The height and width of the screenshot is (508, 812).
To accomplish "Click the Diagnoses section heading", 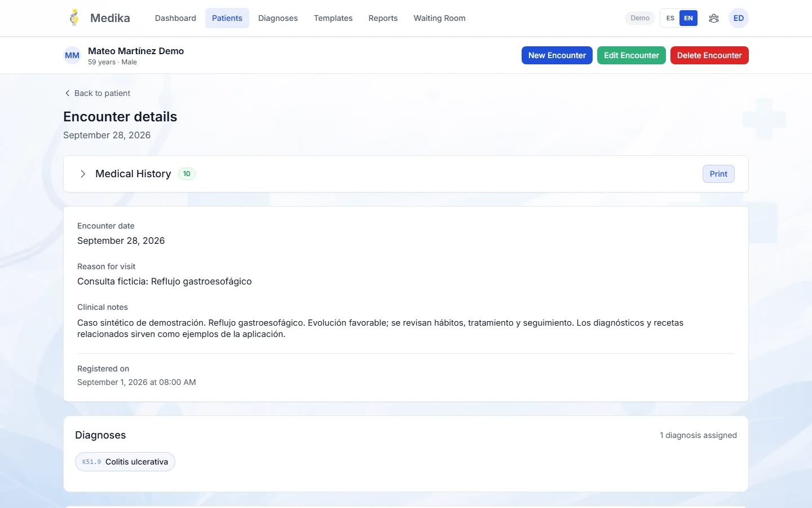I will pyautogui.click(x=100, y=435).
